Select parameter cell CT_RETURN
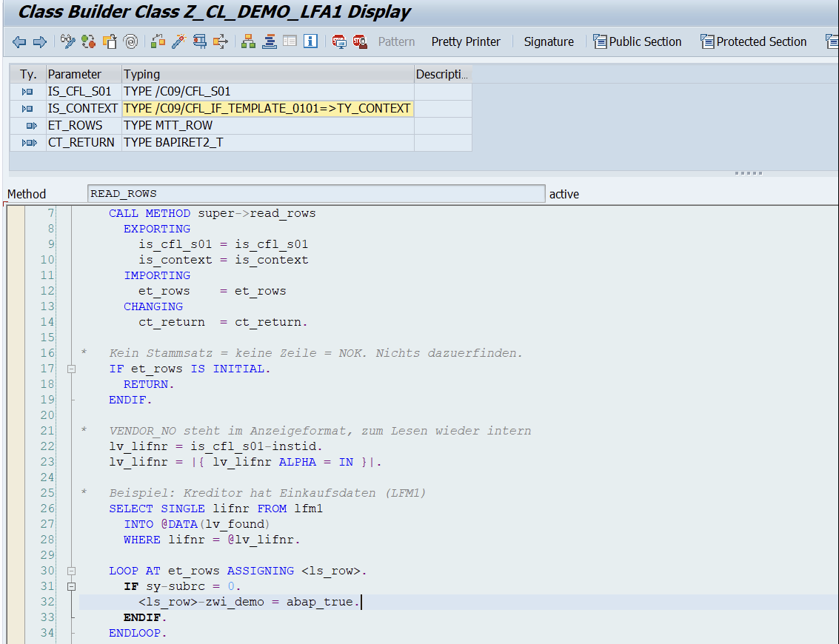Viewport: 839px width, 644px height. pyautogui.click(x=84, y=143)
